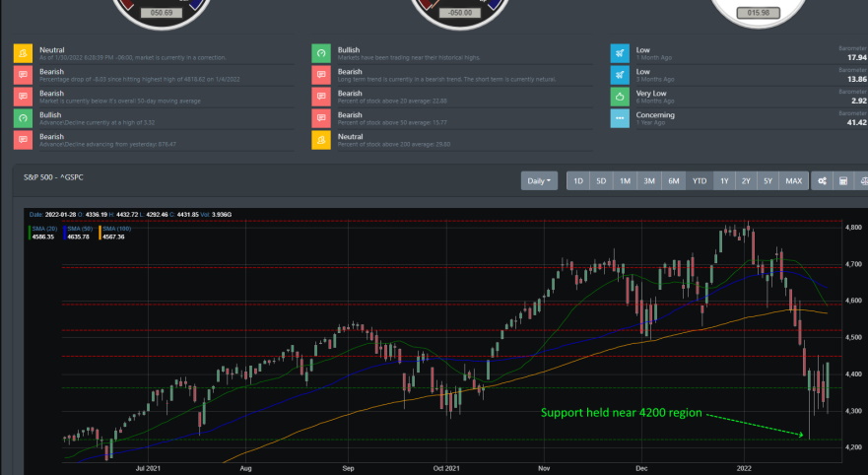The width and height of the screenshot is (868, 475).
Task: Select the YTD range tab
Action: coord(700,181)
